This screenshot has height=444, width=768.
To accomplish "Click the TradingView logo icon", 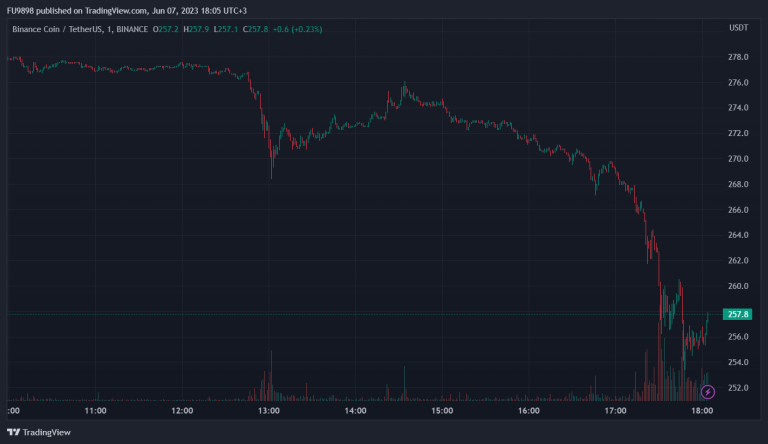I will [x=13, y=432].
